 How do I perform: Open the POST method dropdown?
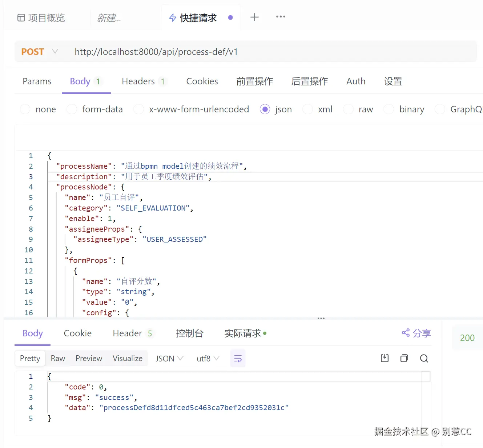tap(40, 52)
